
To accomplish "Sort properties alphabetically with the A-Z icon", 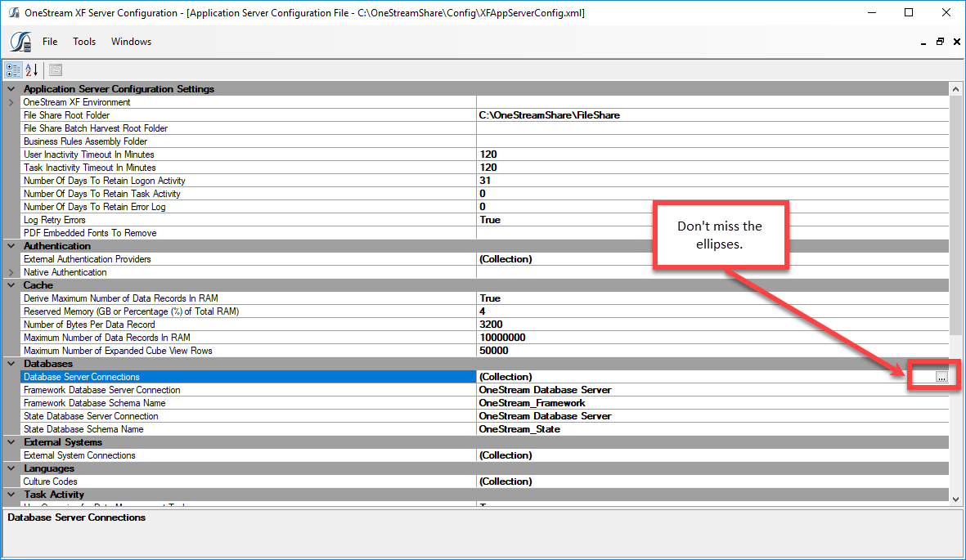I will click(x=31, y=69).
